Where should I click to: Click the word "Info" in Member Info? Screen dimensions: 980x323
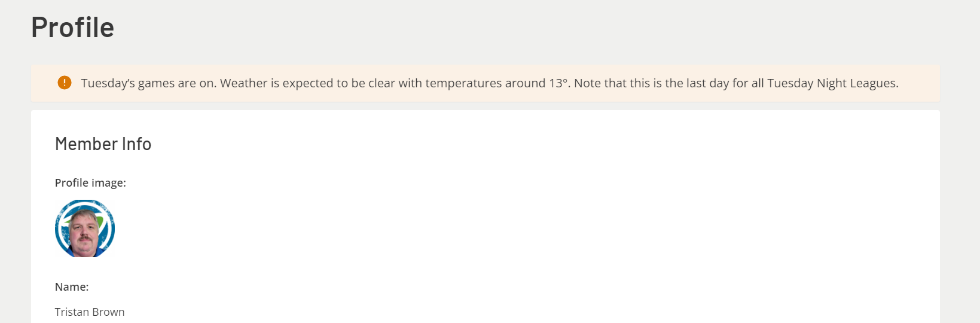[x=136, y=144]
